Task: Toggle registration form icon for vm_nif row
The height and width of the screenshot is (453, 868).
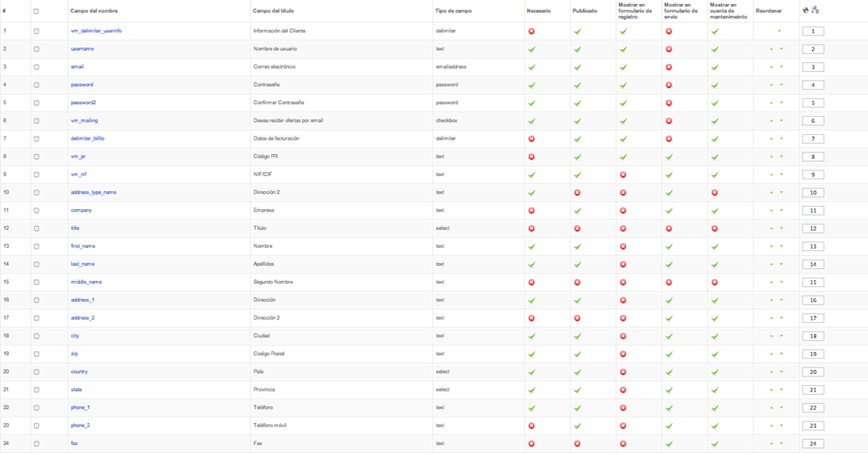Action: point(623,174)
